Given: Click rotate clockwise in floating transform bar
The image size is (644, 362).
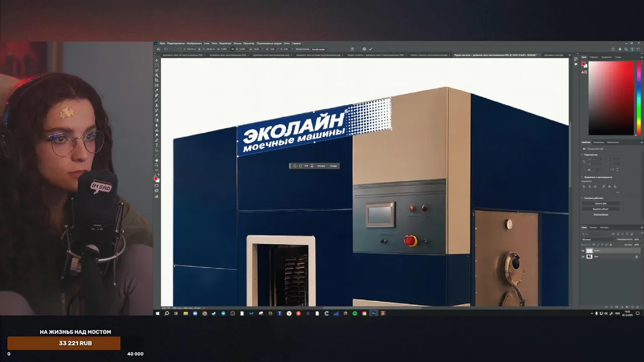Looking at the screenshot, I should pyautogui.click(x=300, y=166).
